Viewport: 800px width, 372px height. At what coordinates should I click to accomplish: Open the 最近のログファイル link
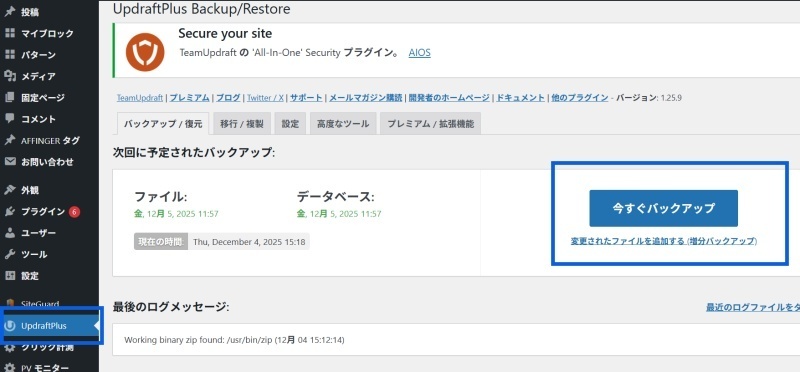(753, 307)
